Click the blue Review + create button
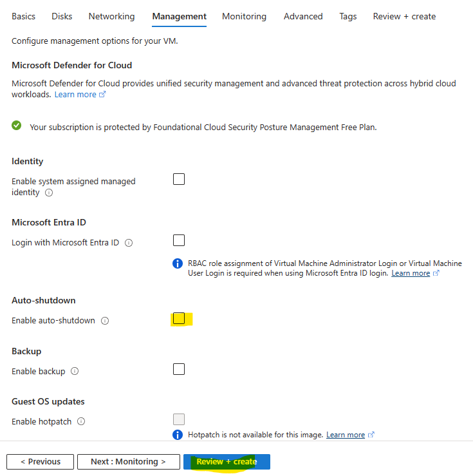The height and width of the screenshot is (476, 473). [227, 462]
